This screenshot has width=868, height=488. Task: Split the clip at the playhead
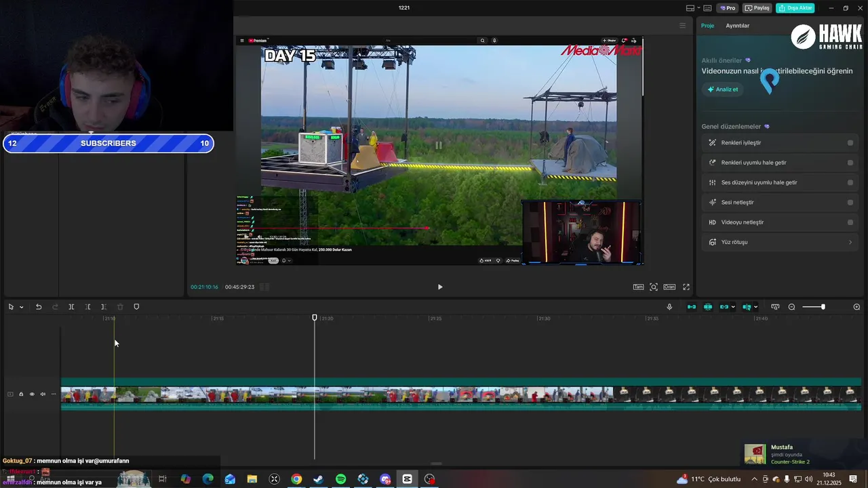pos(71,307)
